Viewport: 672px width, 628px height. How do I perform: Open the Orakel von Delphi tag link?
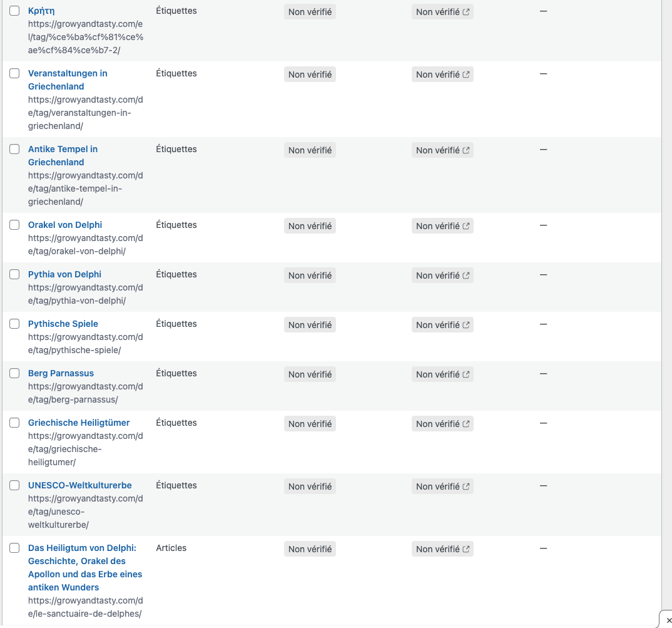[65, 225]
